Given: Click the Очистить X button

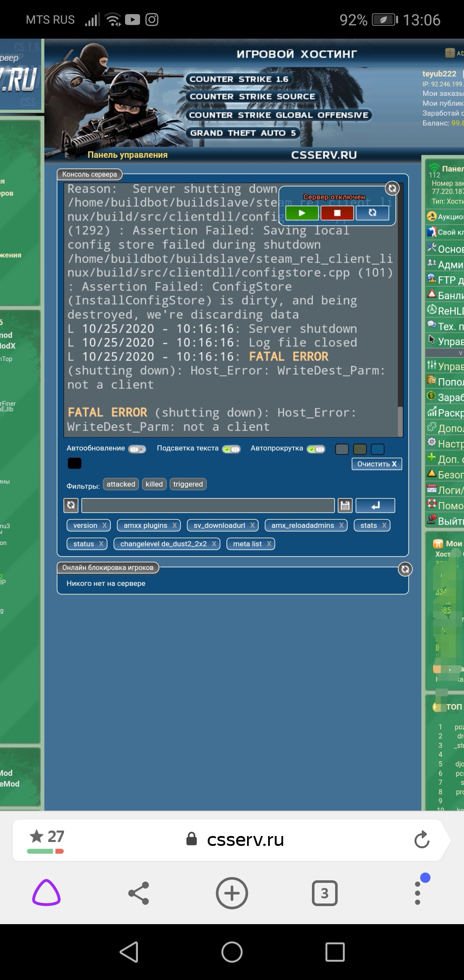Looking at the screenshot, I should pyautogui.click(x=377, y=464).
